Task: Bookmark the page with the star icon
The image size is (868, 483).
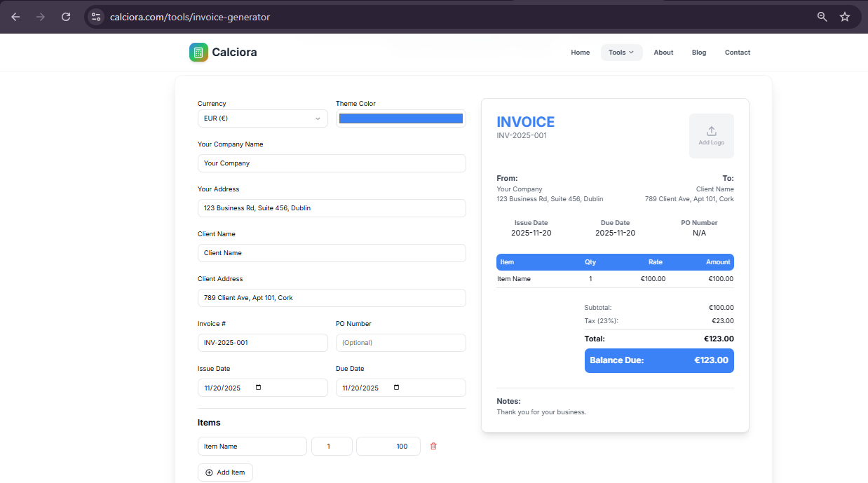Action: [x=845, y=16]
